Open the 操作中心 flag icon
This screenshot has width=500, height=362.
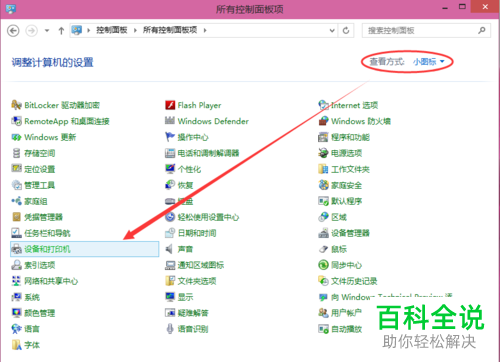170,137
